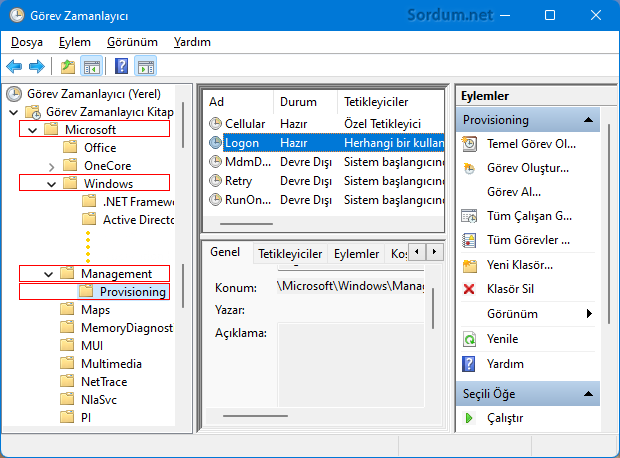Click inside the Açıklama description box
Image resolution: width=620 pixels, height=458 pixels.
[x=351, y=365]
